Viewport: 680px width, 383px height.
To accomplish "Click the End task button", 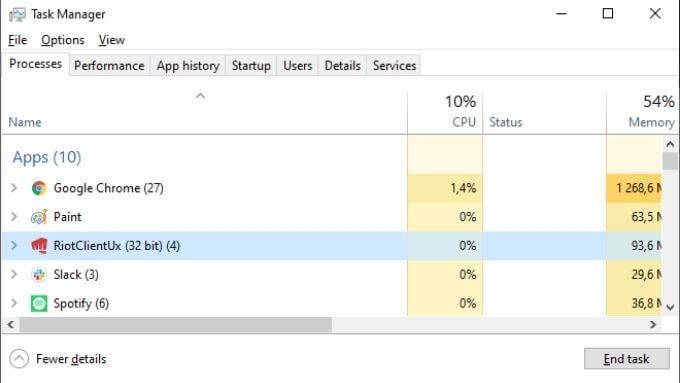I will tap(627, 359).
